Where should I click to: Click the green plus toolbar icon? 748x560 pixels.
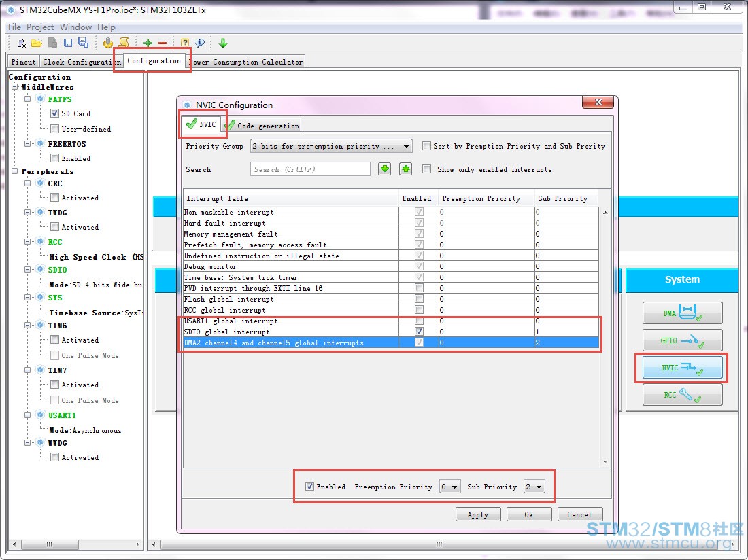pyautogui.click(x=148, y=43)
